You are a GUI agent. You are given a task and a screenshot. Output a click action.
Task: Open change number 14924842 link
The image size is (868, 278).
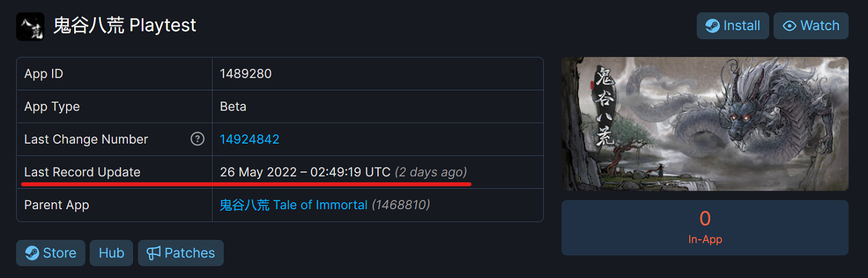249,139
